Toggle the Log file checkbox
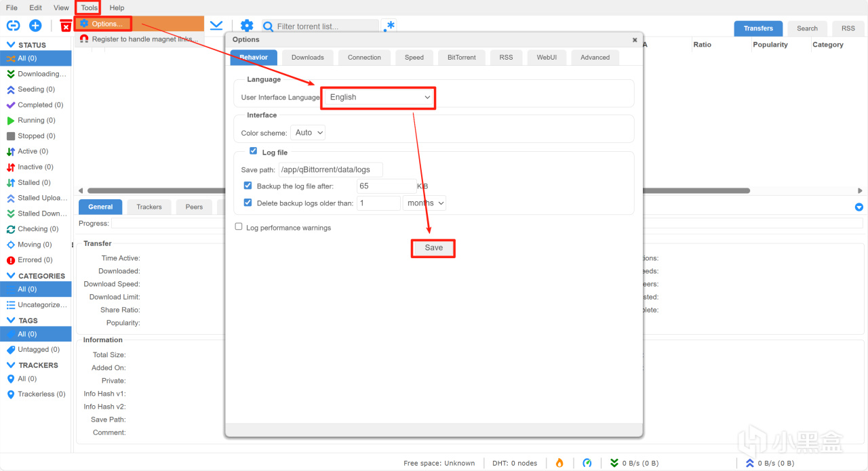This screenshot has height=471, width=868. coord(253,151)
